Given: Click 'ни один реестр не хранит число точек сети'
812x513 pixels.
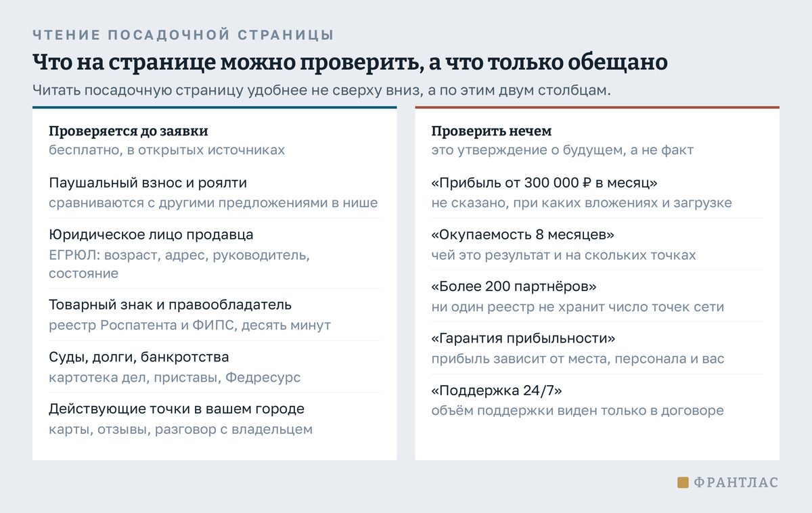Looking at the screenshot, I should 578,307.
